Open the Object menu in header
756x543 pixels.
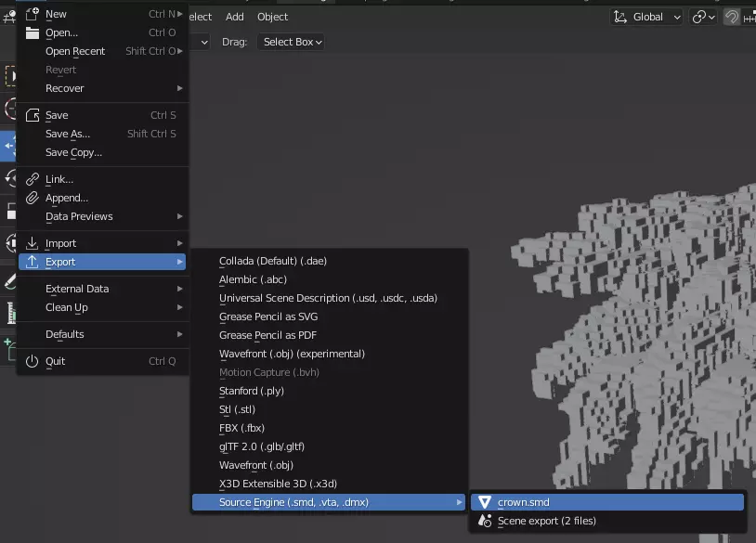272,17
